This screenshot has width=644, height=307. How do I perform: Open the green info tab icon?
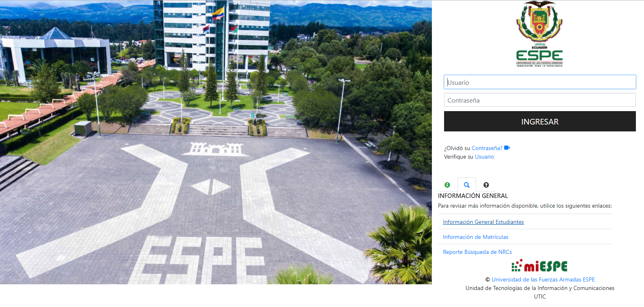point(447,185)
